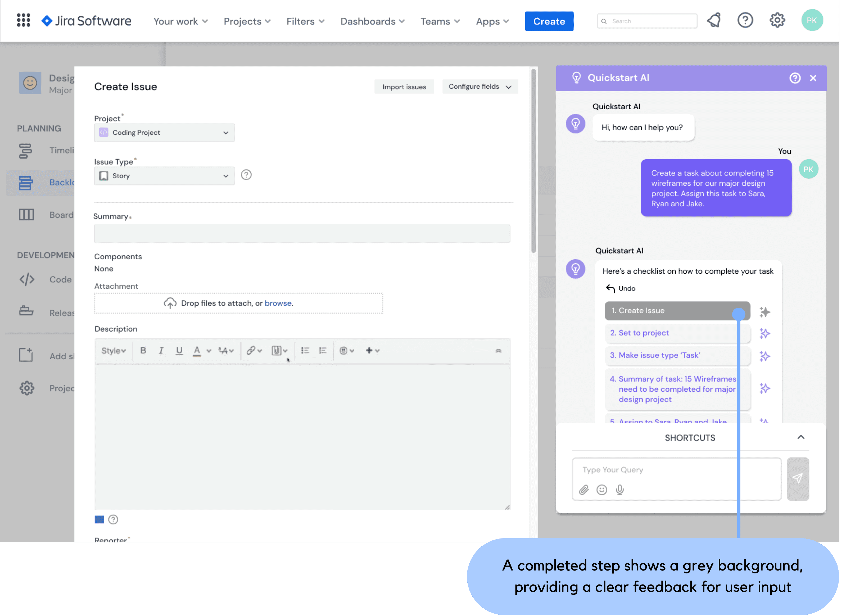The height and width of the screenshot is (616, 846).
Task: Open Code in the sidebar
Action: pos(46,280)
